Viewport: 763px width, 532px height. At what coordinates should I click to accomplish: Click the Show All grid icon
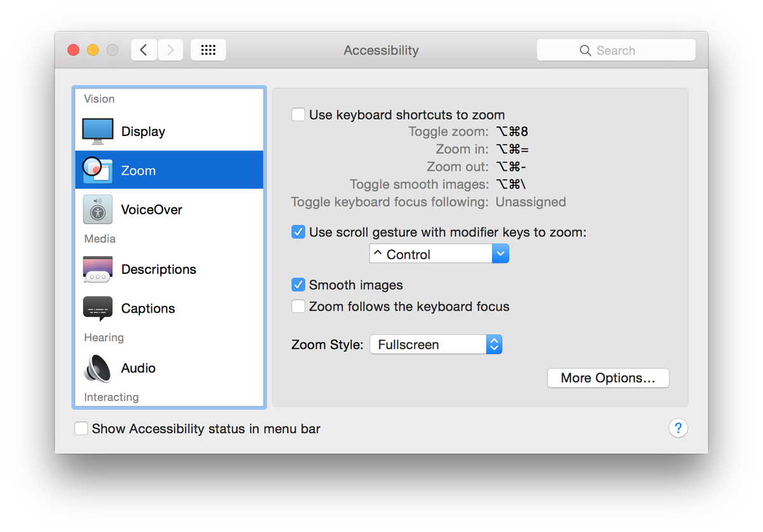(x=208, y=50)
